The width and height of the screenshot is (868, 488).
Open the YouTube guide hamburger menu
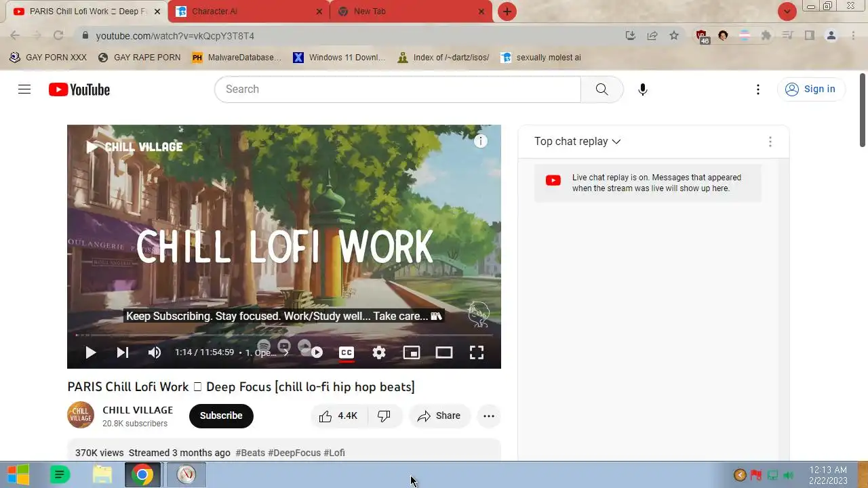pyautogui.click(x=24, y=89)
